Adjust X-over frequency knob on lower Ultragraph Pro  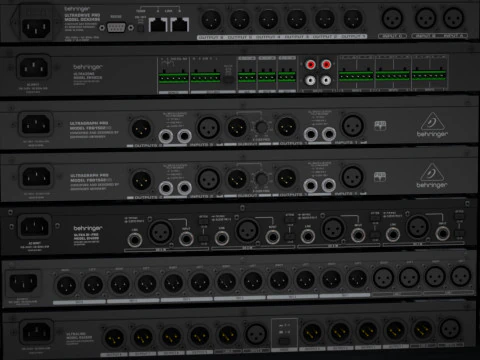coord(261,179)
